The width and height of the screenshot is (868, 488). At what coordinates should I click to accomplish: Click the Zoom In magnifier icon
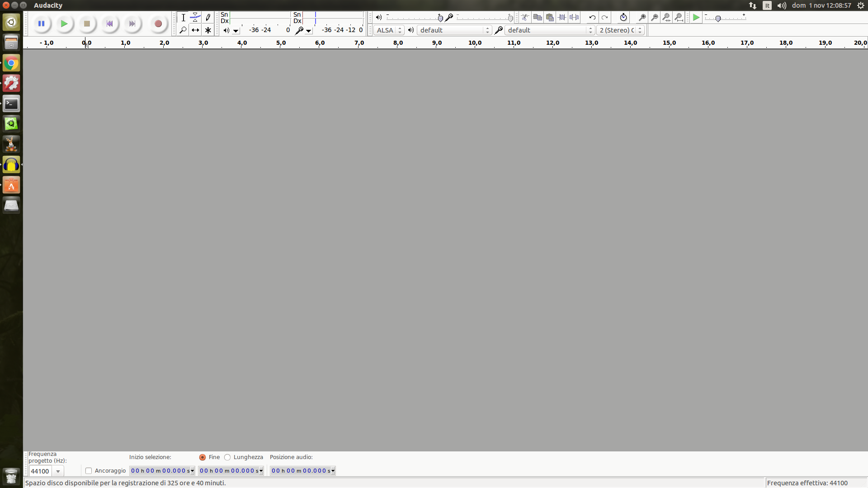point(642,18)
